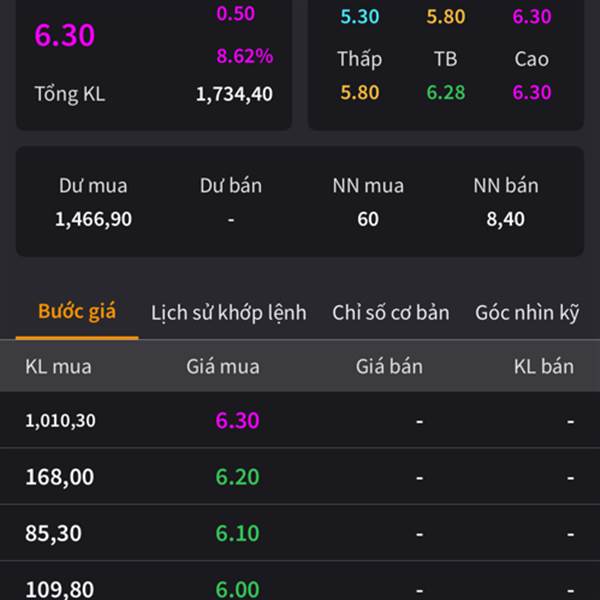Click the 85,30 buy volume cell
600x600 pixels.
(x=54, y=533)
